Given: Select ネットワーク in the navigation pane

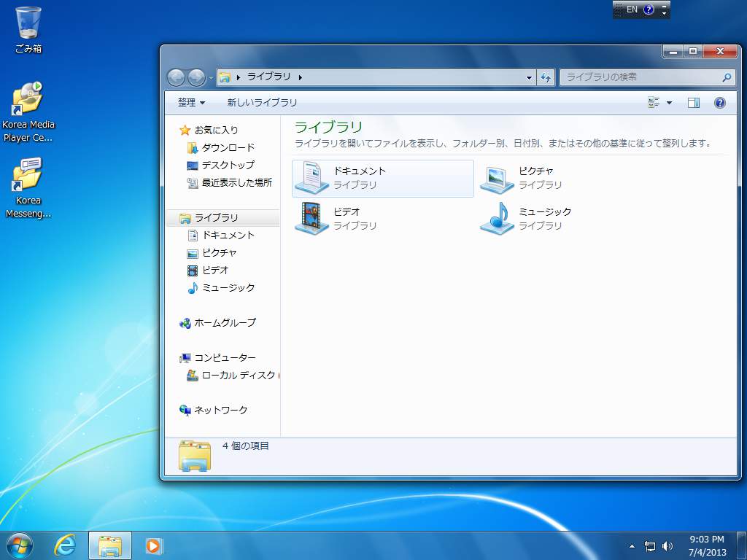Looking at the screenshot, I should point(220,410).
